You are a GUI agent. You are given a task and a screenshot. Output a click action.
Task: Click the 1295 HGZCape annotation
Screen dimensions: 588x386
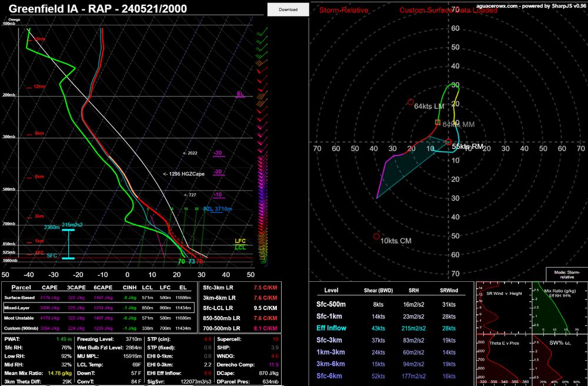point(184,174)
